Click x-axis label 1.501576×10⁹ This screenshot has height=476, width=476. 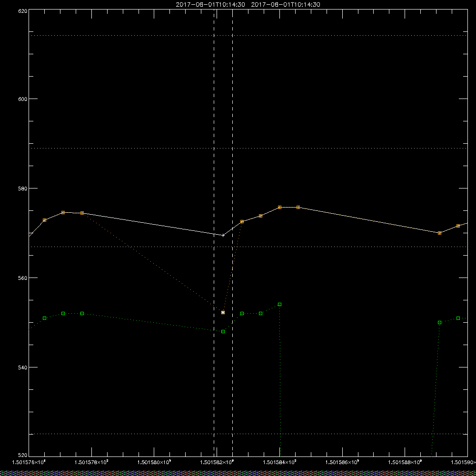click(29, 462)
